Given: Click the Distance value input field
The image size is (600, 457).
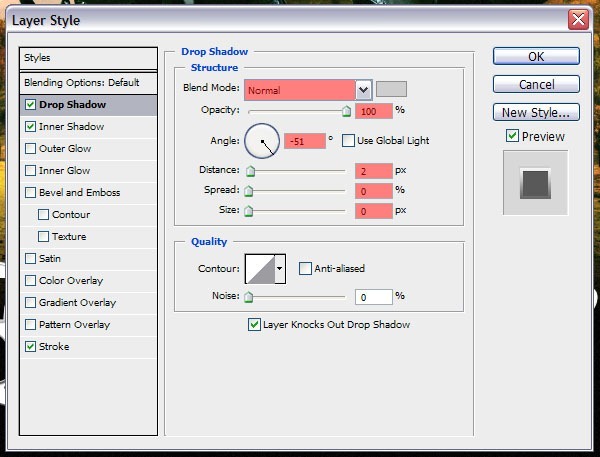Looking at the screenshot, I should tap(373, 171).
